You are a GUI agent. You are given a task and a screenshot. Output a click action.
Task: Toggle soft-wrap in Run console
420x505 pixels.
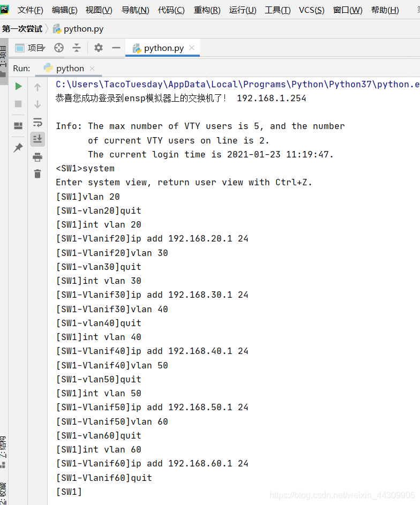(37, 122)
